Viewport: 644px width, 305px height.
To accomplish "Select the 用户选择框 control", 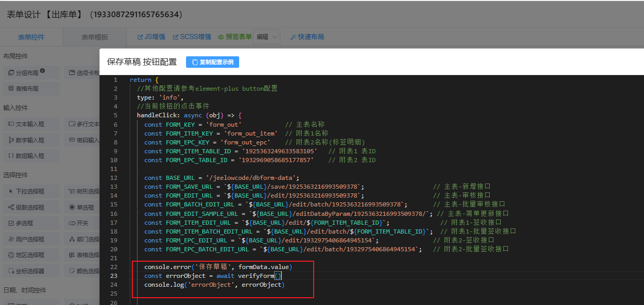I will tap(31, 239).
